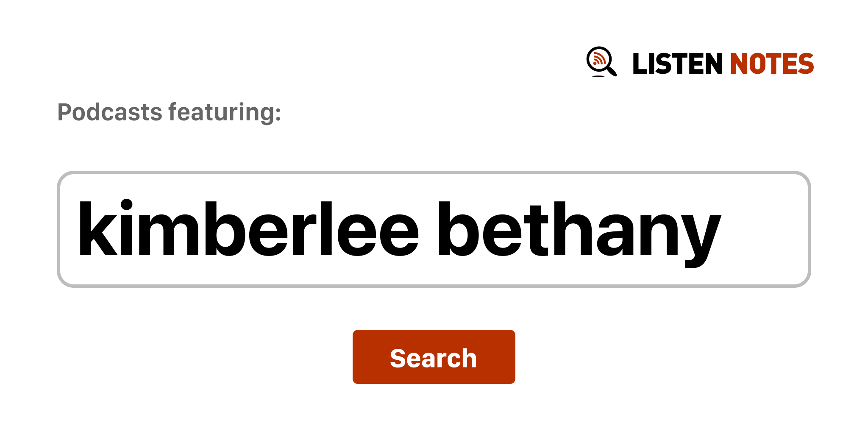Click the magnifier handle of the logo
Screen dimensions: 868x434
(x=612, y=70)
